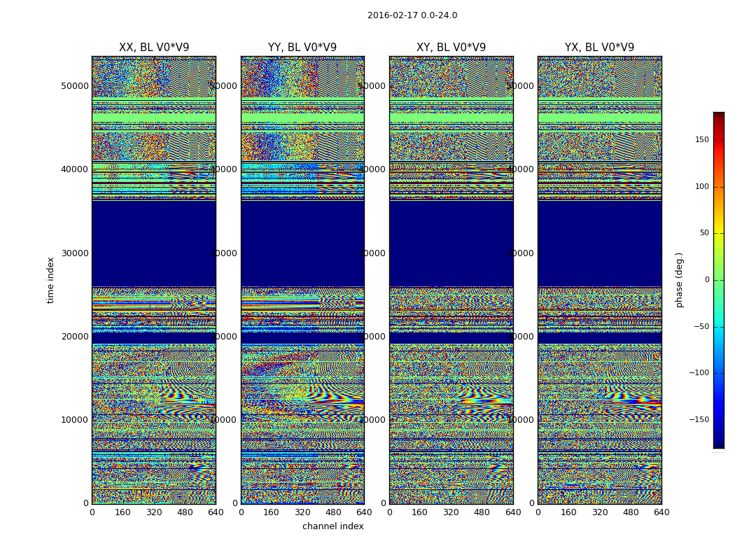The width and height of the screenshot is (735, 560).
Task: Click the phase colorbar gradient strip
Action: (719, 280)
